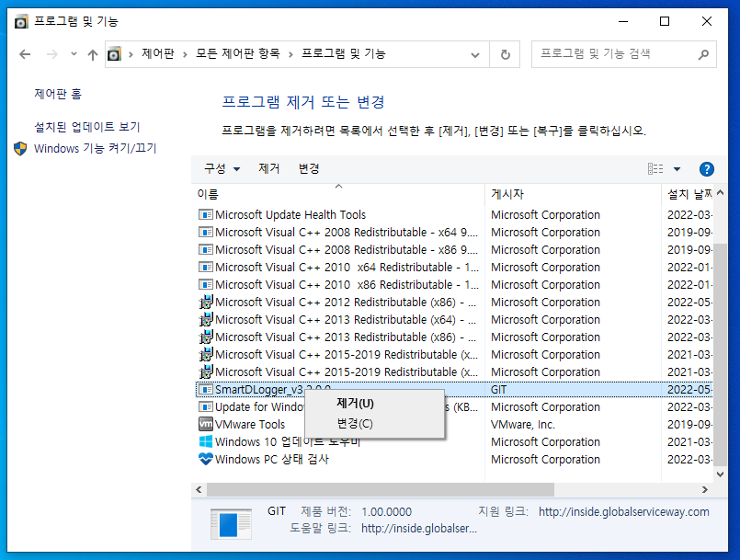The height and width of the screenshot is (560, 740).
Task: Click the 변경 toolbar button
Action: (x=309, y=168)
